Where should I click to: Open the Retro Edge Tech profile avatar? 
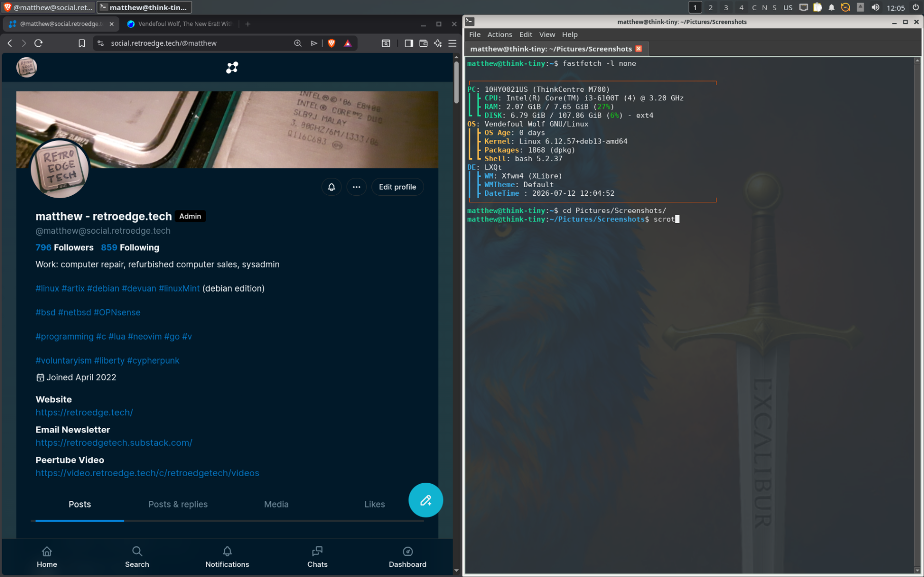(x=60, y=169)
